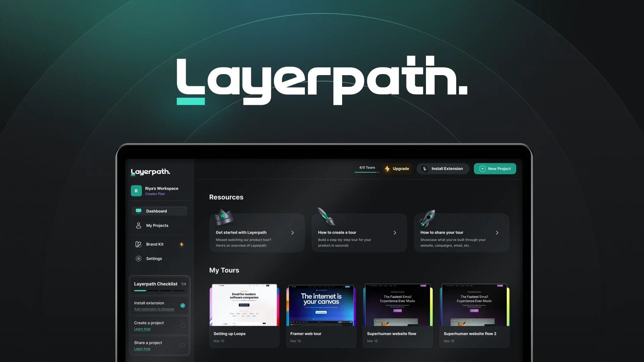Image resolution: width=644 pixels, height=362 pixels.
Task: Mark Share a project as complete
Action: coord(182,345)
